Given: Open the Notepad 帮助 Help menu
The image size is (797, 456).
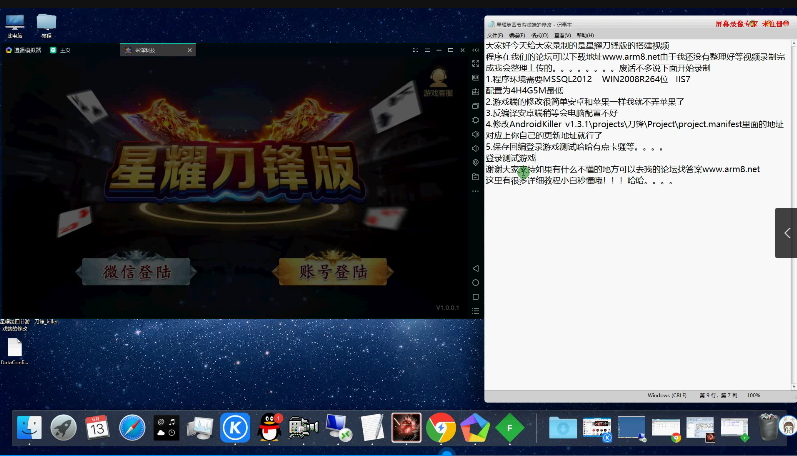Looking at the screenshot, I should pos(585,35).
